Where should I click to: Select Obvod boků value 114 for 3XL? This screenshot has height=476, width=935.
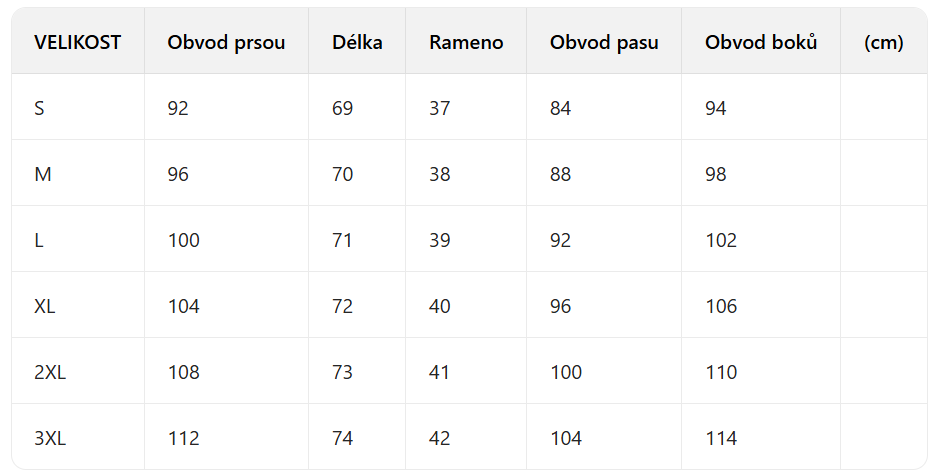point(721,438)
